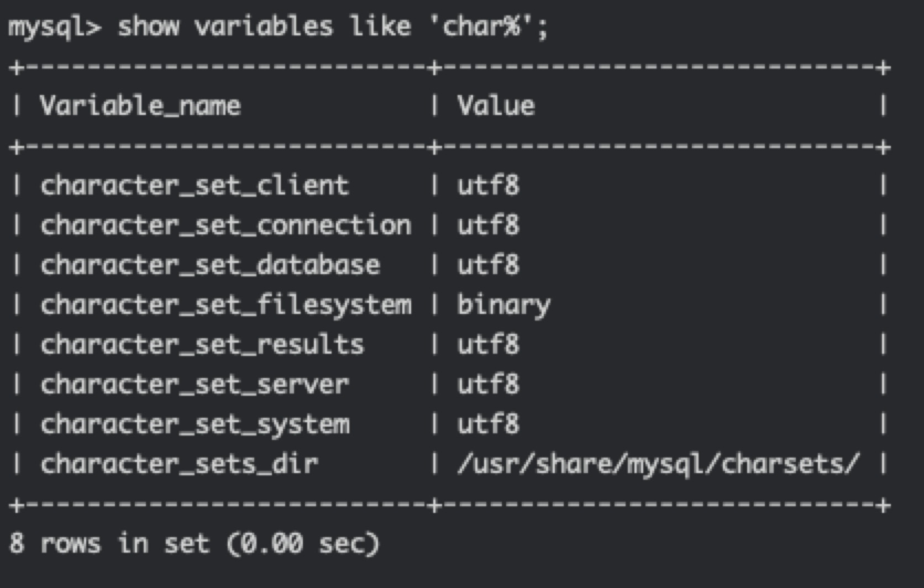Click the character_set_filesystem variable name

[x=226, y=305]
